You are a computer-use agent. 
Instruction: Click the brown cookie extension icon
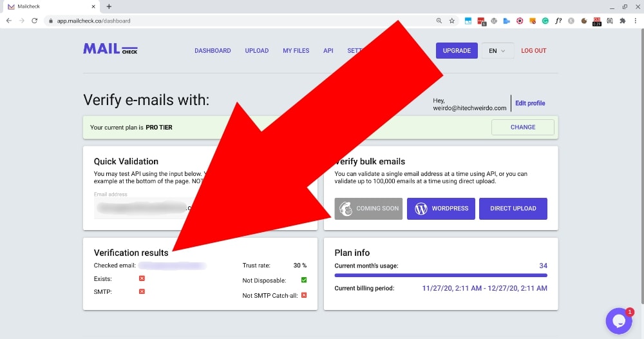coord(584,21)
